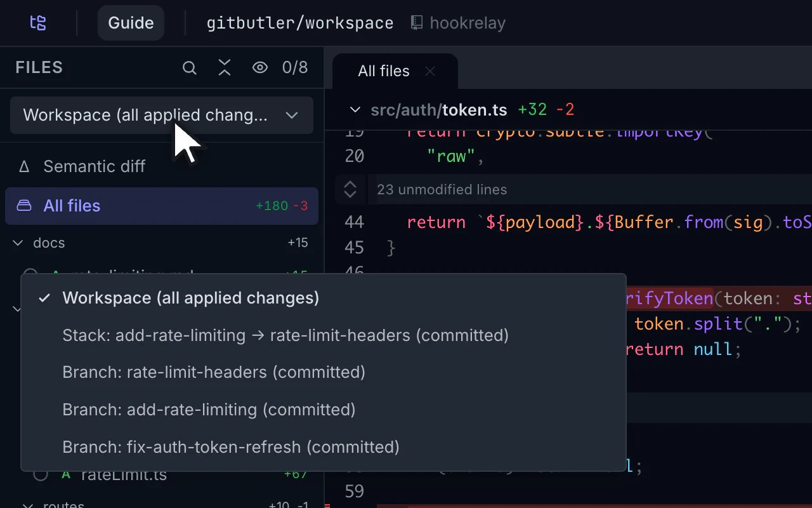The height and width of the screenshot is (508, 812).
Task: Open rateLimit.ts in file tree
Action: tap(124, 475)
